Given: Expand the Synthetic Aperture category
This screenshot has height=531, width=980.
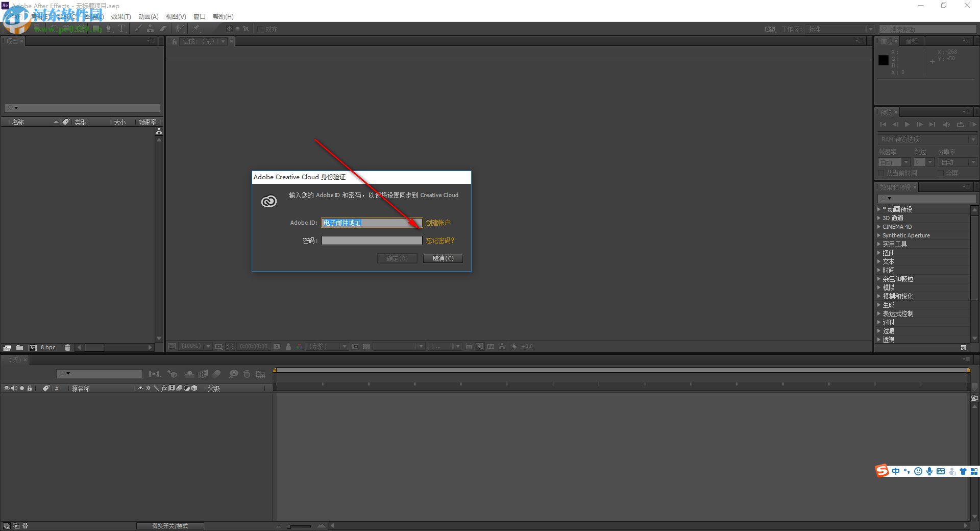Looking at the screenshot, I should [x=879, y=235].
